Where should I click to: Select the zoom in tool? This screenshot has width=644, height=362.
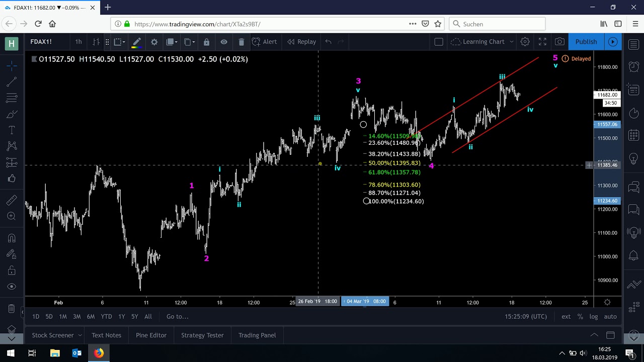pyautogui.click(x=12, y=216)
